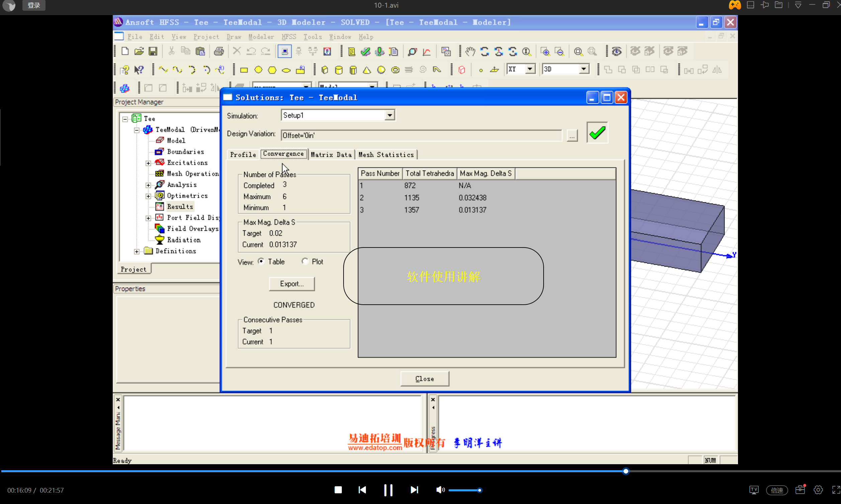Click the New project toolbar icon
Image resolution: width=841 pixels, height=504 pixels.
[x=125, y=51]
